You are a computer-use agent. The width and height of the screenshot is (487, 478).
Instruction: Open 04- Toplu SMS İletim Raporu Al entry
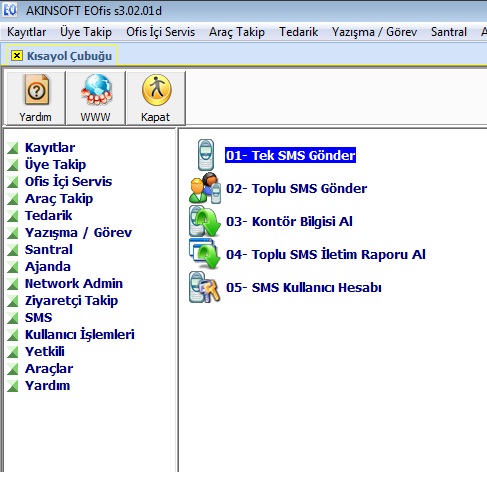point(326,254)
